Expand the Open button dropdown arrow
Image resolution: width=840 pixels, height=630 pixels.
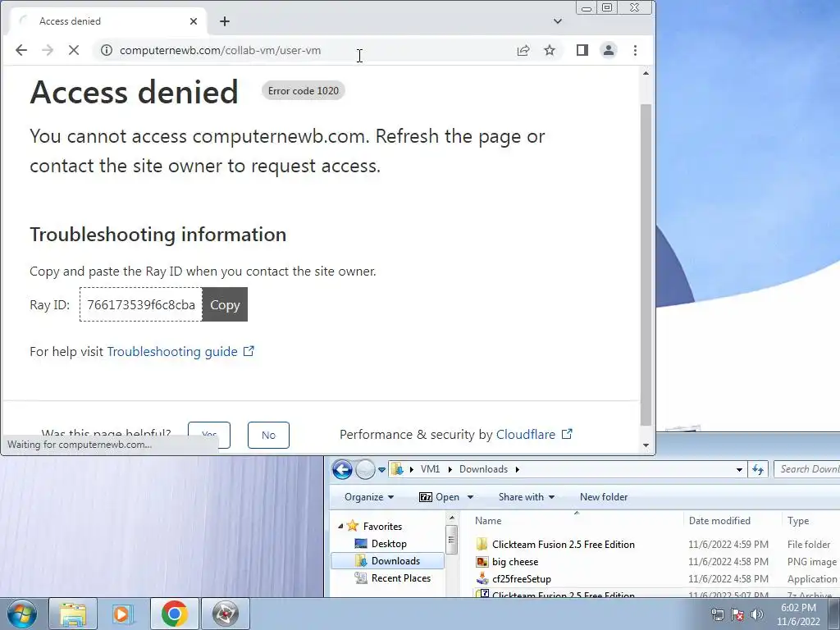470,497
